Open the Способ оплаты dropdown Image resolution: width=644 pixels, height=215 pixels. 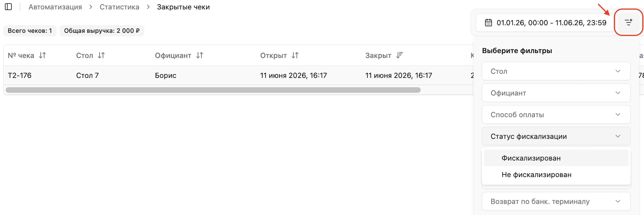coord(556,115)
